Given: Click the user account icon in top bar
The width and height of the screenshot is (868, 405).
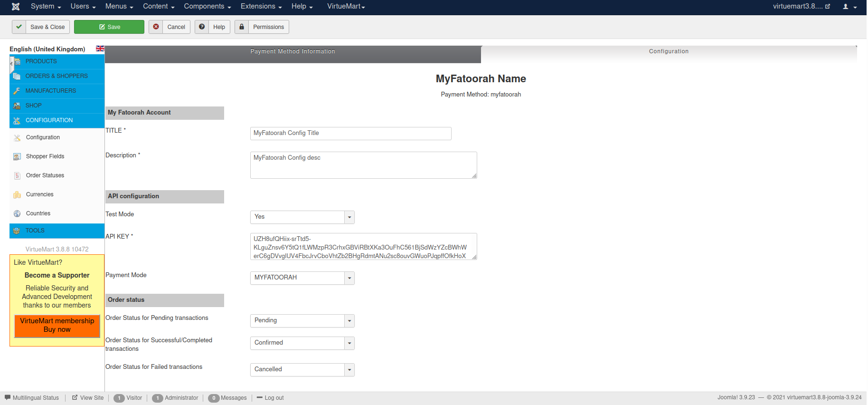Looking at the screenshot, I should tap(846, 7).
